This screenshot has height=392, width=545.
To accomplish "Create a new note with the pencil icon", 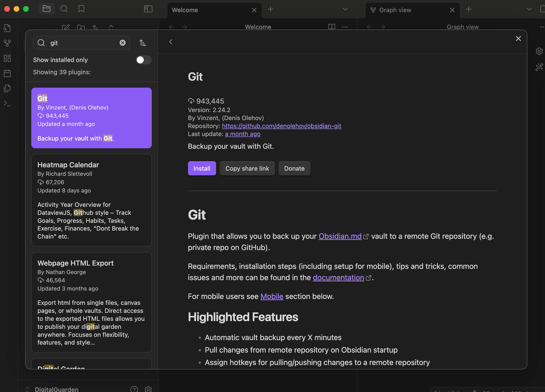I will point(65,27).
